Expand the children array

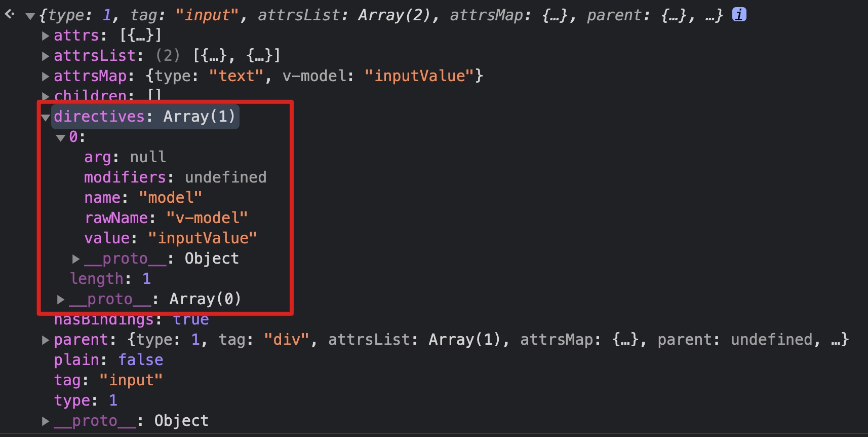point(46,96)
